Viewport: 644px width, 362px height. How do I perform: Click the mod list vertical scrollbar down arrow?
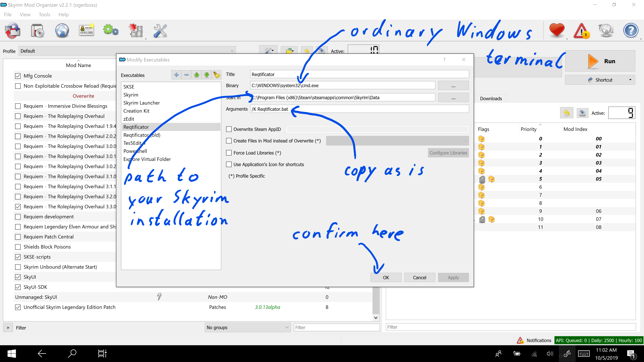pos(375,317)
